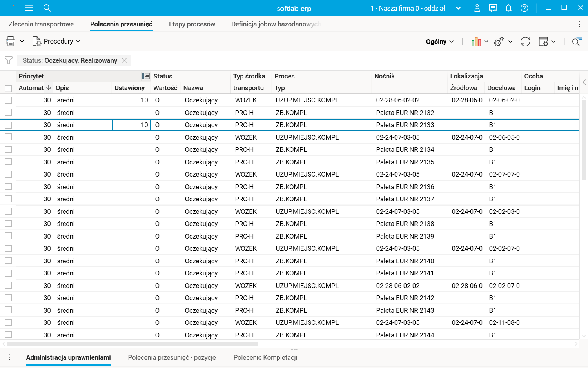This screenshot has height=368, width=588.
Task: Open the Polecenie Kompletacji bottom tab
Action: pos(265,357)
